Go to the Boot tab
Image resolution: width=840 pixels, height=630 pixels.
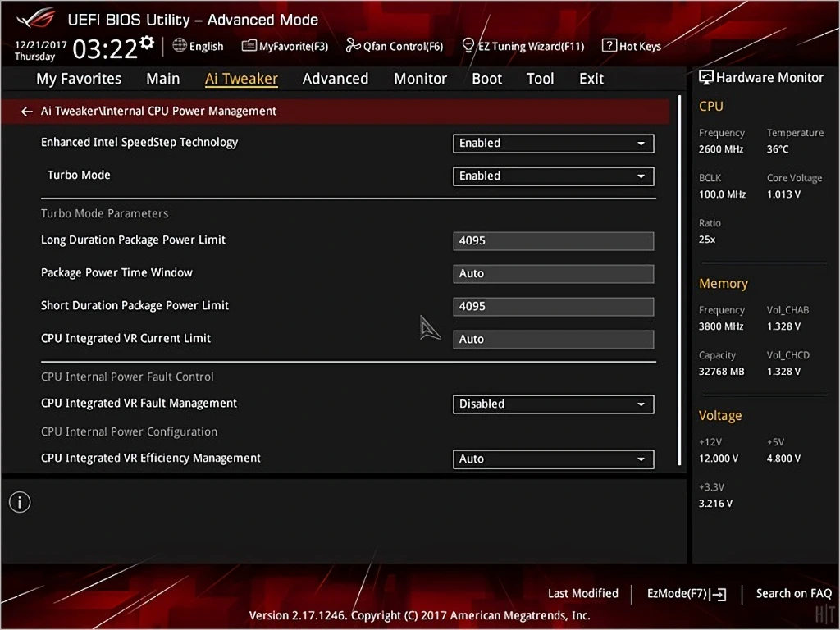487,79
